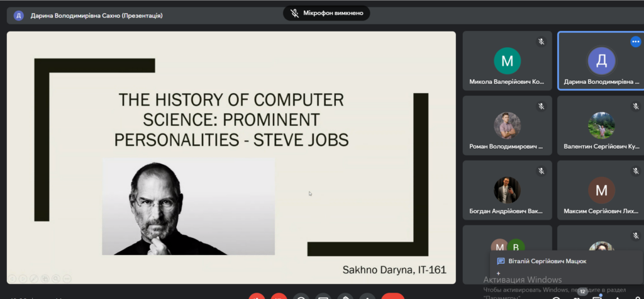Image resolution: width=644 pixels, height=299 pixels.
Task: Click the muted mic icon on Богдан's tile
Action: (541, 171)
